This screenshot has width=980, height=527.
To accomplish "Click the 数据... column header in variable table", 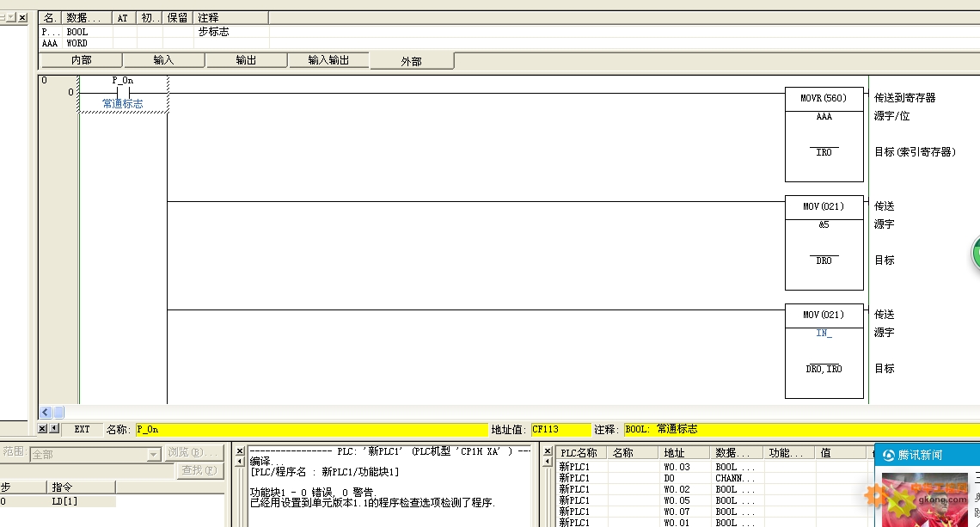I will click(88, 17).
